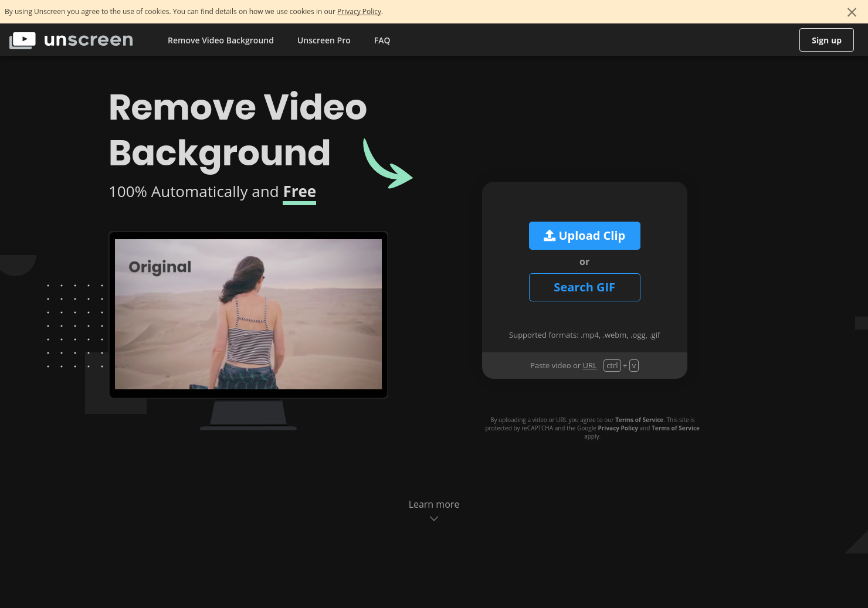The height and width of the screenshot is (608, 868).
Task: Click the URL link in paste area
Action: 589,365
